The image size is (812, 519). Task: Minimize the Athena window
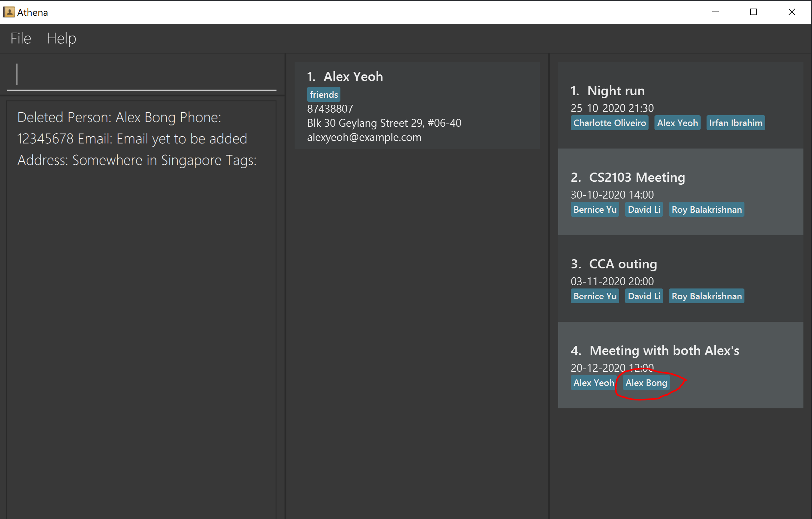(x=715, y=12)
